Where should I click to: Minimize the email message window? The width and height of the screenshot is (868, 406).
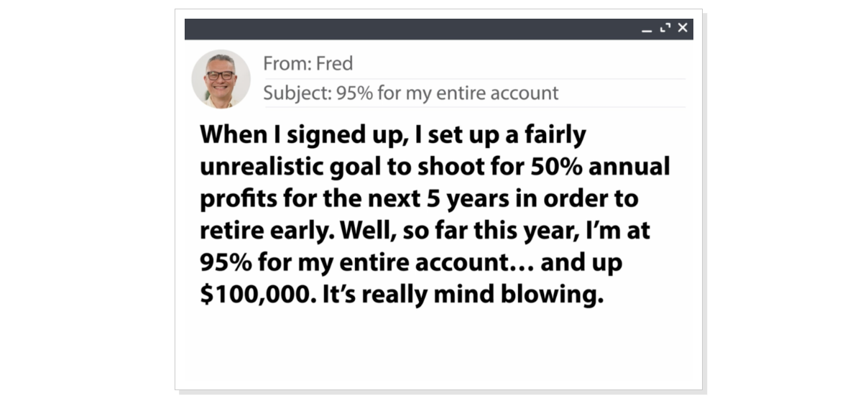(x=647, y=30)
